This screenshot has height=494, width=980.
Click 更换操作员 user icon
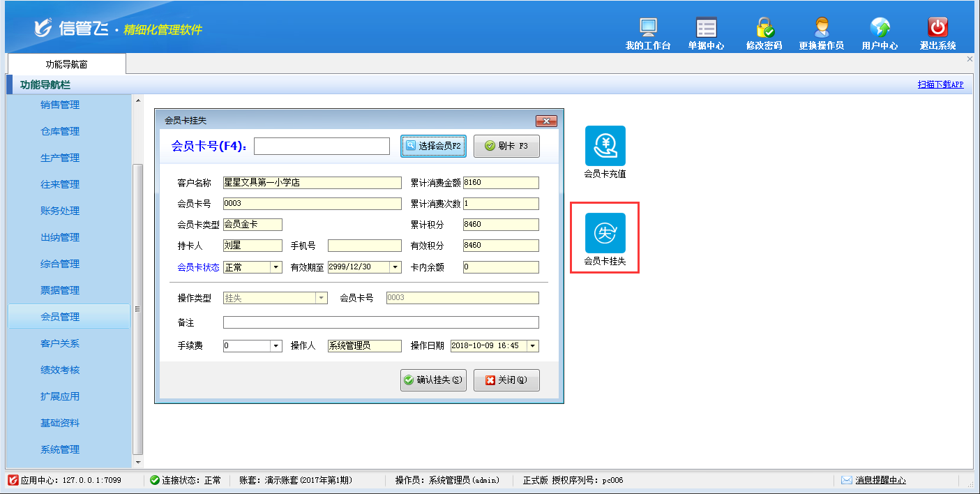[822, 28]
